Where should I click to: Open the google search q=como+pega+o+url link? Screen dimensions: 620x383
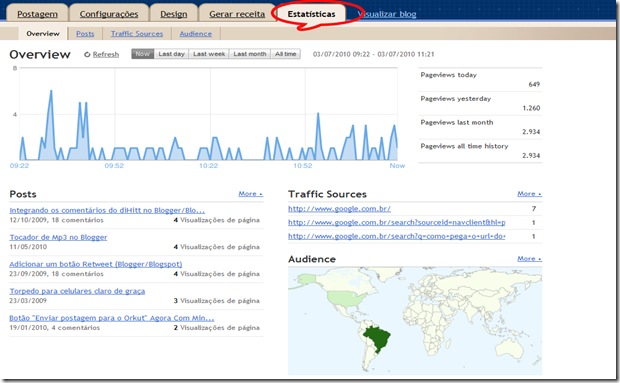[x=397, y=236]
